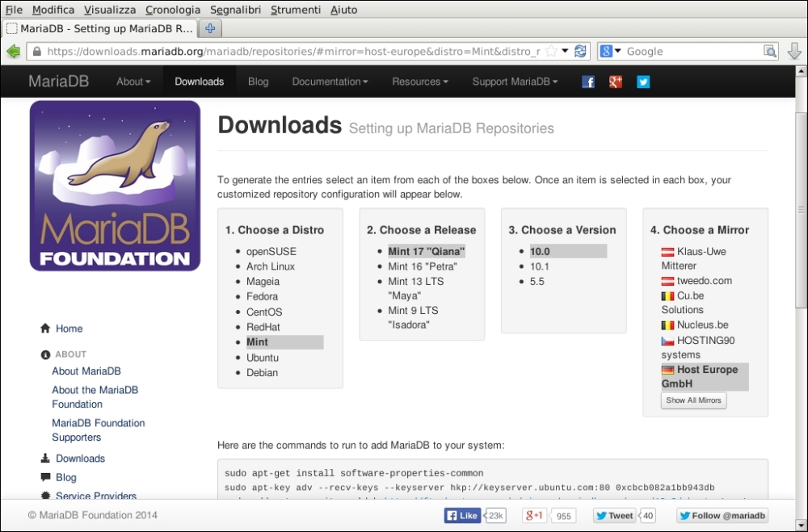Select the MariaDB Setting up tab

(99, 28)
